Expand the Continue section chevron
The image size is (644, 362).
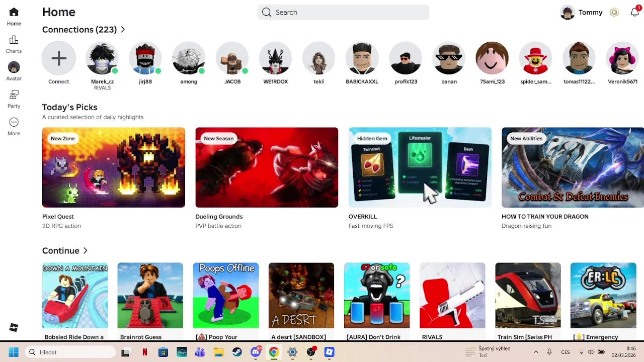pos(86,251)
